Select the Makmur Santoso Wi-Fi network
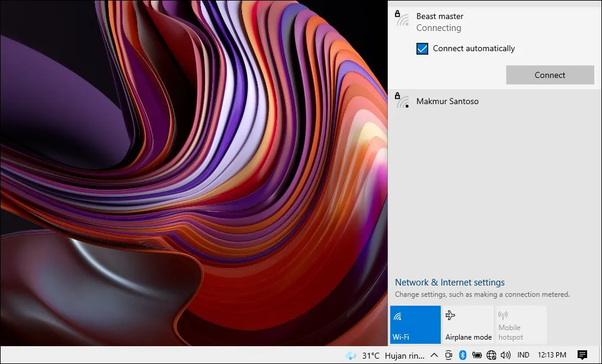602x364 pixels. click(447, 102)
